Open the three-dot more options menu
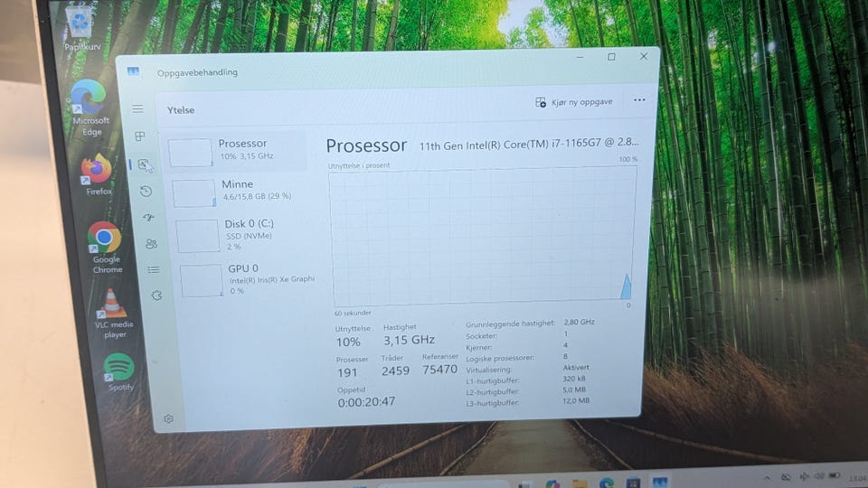868x488 pixels. (639, 100)
